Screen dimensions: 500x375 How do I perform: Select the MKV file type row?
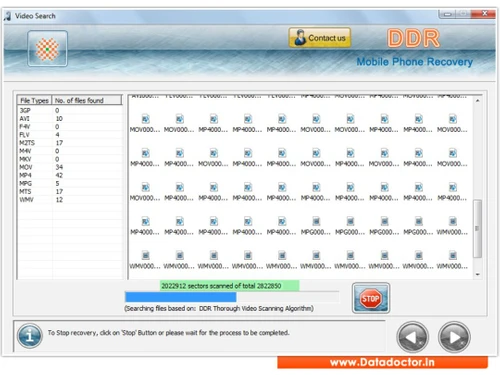[70, 159]
